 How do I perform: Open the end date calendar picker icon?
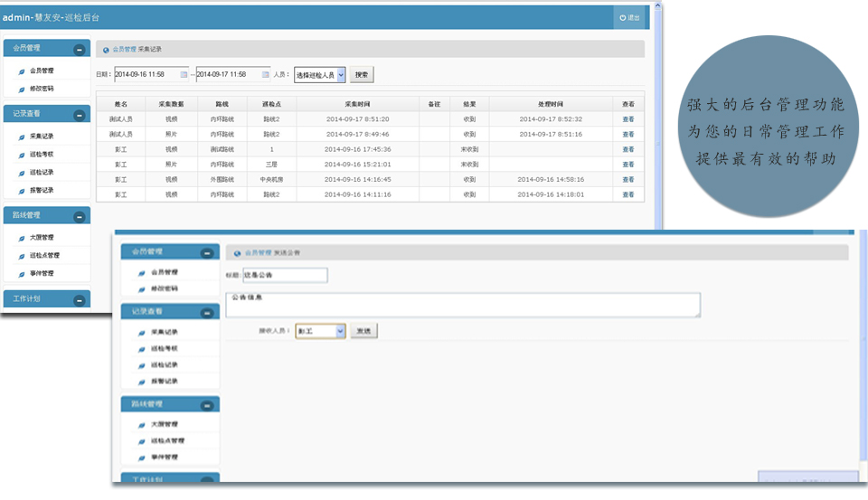pos(265,74)
